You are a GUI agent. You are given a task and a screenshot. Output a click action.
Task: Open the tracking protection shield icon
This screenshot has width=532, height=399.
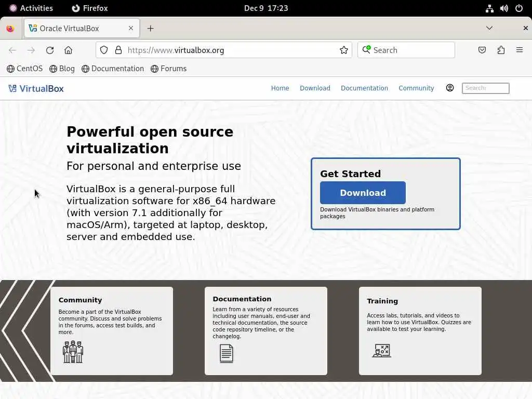pos(104,50)
